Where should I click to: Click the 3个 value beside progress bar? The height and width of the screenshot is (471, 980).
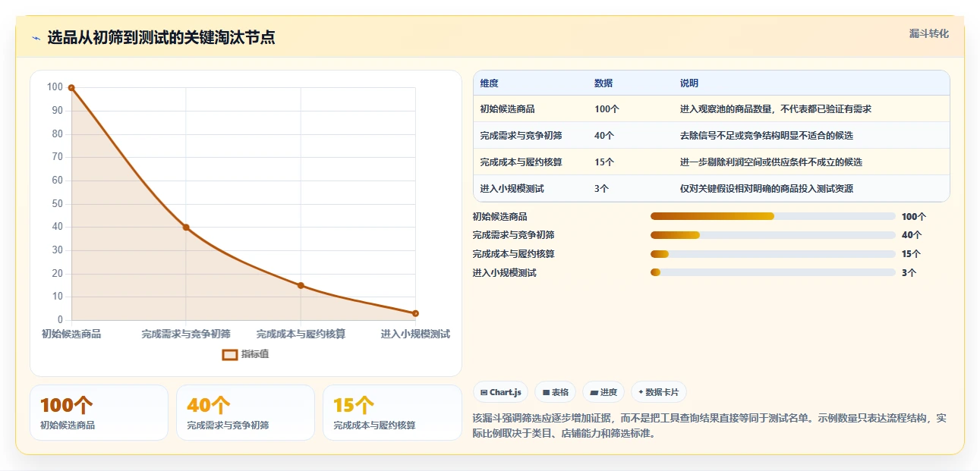[909, 272]
